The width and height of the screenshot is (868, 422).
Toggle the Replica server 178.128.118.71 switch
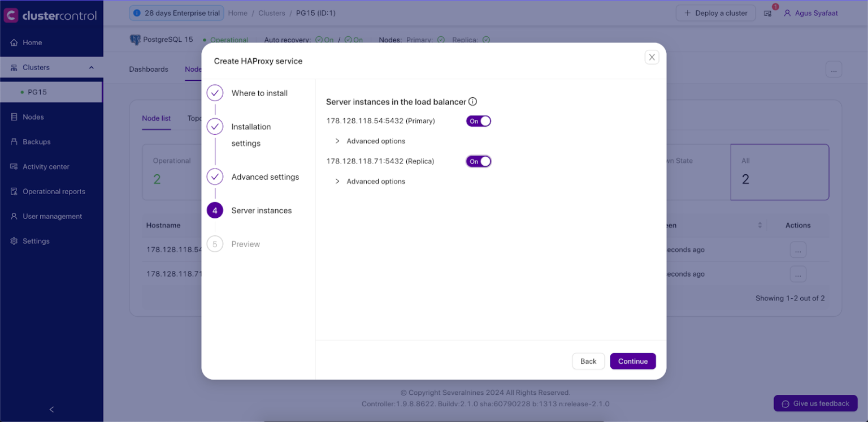[x=479, y=162]
